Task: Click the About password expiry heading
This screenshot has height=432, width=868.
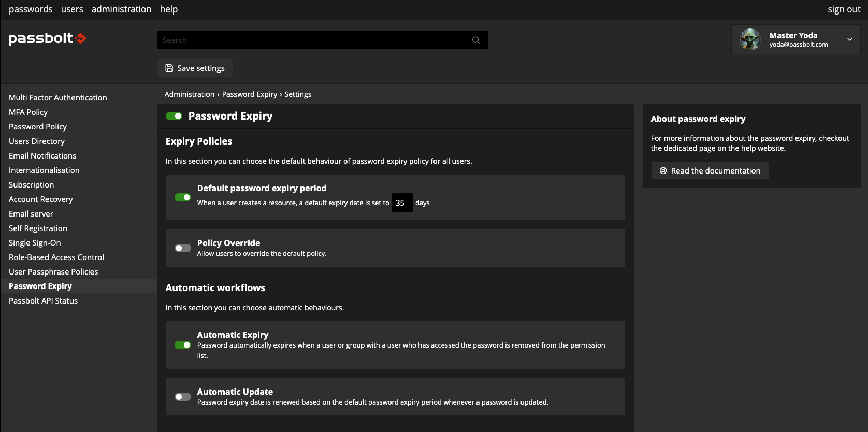Action: 698,119
